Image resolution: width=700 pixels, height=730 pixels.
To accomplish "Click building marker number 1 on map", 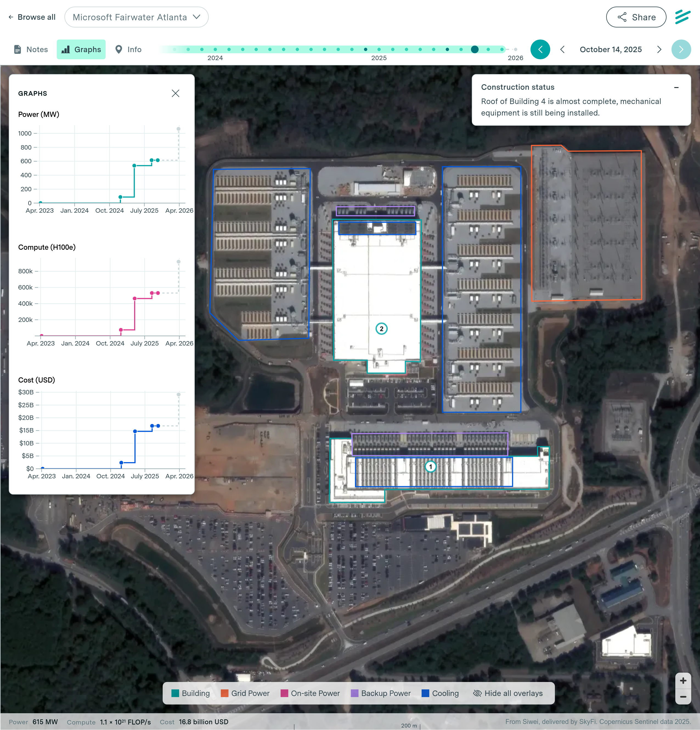I will point(430,467).
